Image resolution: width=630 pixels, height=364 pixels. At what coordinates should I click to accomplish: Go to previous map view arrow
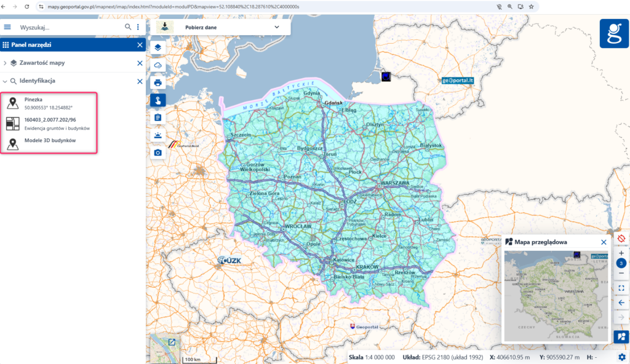click(621, 303)
